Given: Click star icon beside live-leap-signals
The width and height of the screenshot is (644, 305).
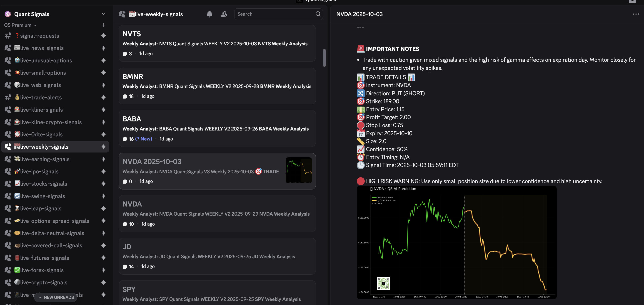Looking at the screenshot, I should pyautogui.click(x=103, y=208).
